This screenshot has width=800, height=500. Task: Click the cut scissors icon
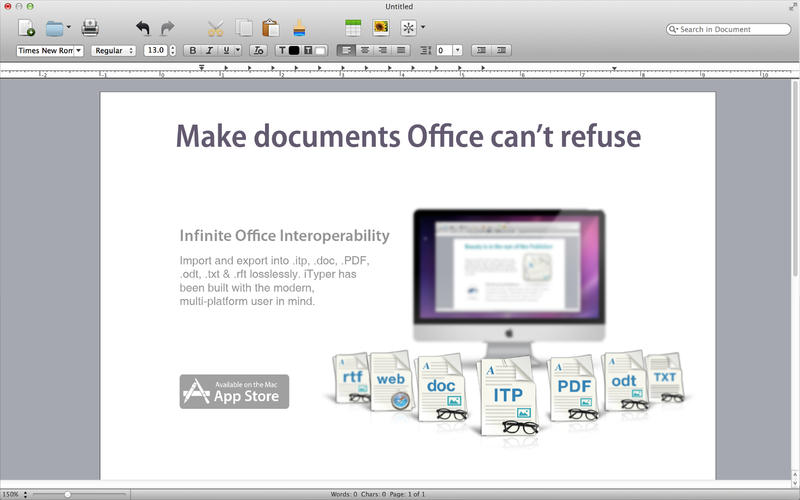pyautogui.click(x=216, y=28)
